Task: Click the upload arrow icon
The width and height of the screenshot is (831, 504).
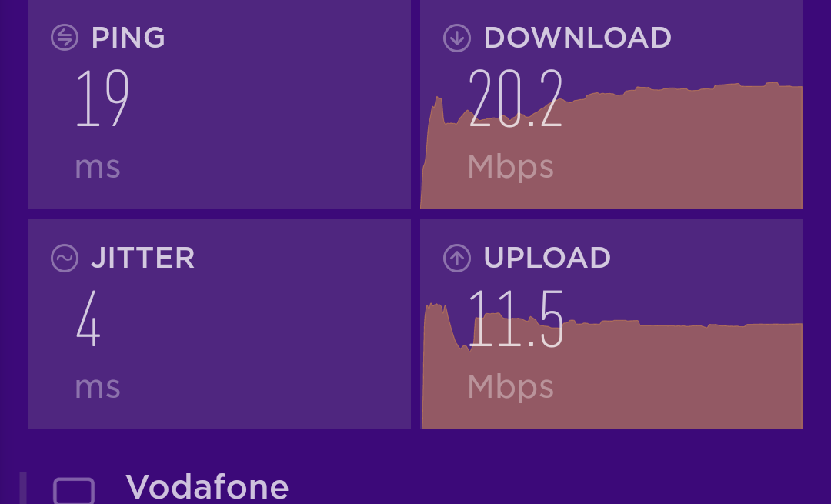Action: (457, 258)
